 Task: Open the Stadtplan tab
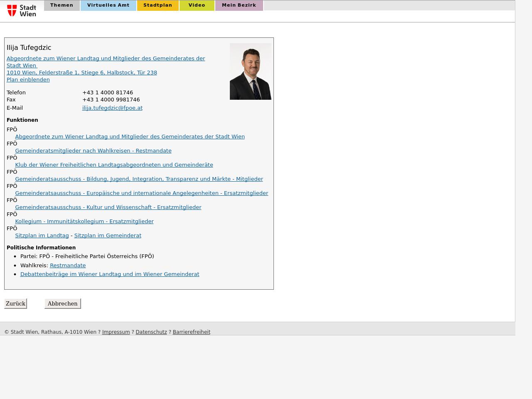158,5
